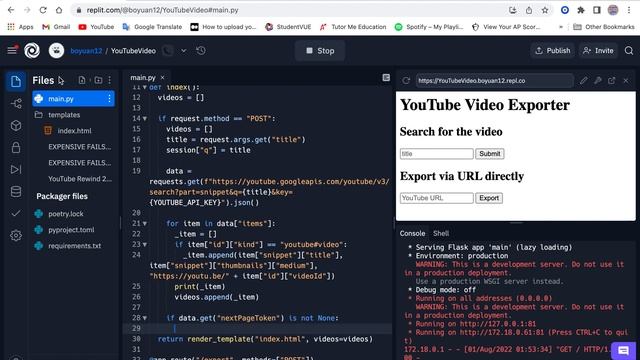
Task: Open the Google Translate bookmark
Action: point(152,27)
